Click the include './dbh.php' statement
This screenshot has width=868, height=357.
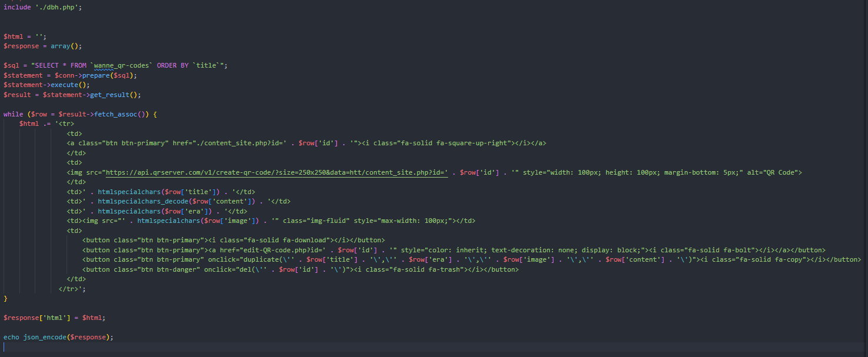pyautogui.click(x=41, y=6)
